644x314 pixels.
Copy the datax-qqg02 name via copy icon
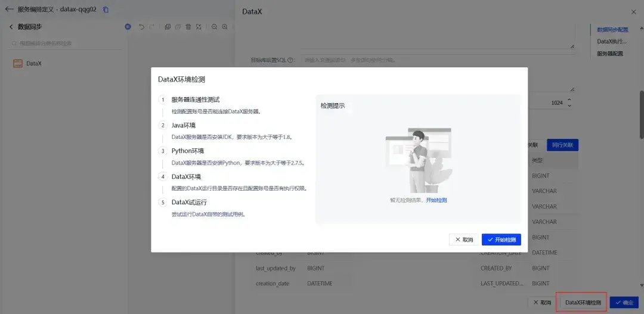(106, 10)
